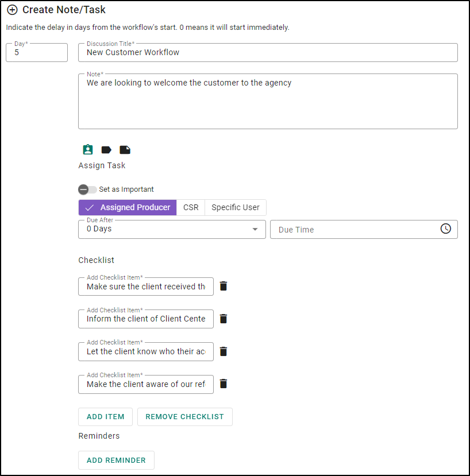
Task: Choose the Specific User assignee option
Action: tap(236, 207)
